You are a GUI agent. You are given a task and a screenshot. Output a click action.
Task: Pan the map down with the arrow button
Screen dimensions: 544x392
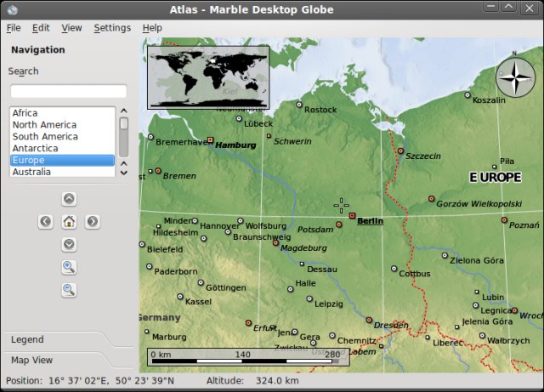pos(69,244)
